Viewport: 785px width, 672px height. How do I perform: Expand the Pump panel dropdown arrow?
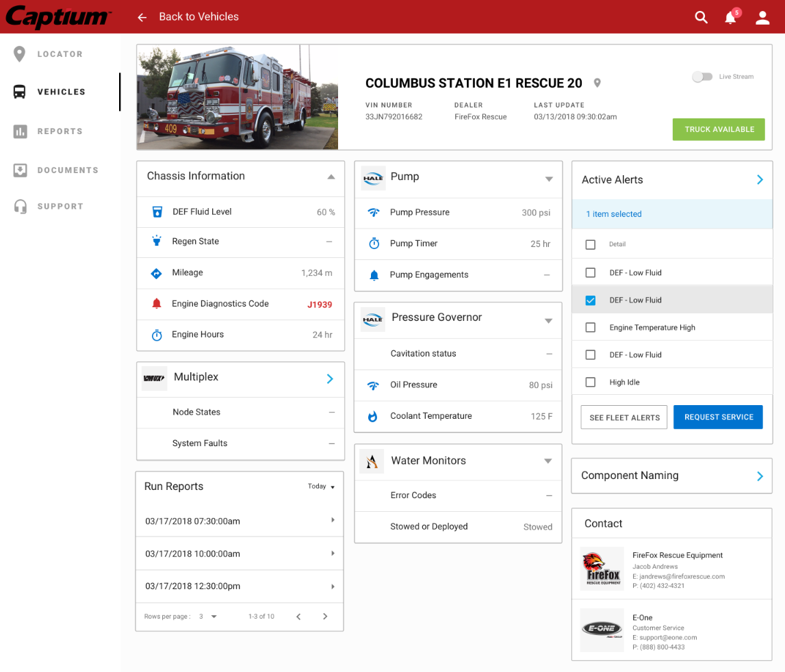click(549, 179)
